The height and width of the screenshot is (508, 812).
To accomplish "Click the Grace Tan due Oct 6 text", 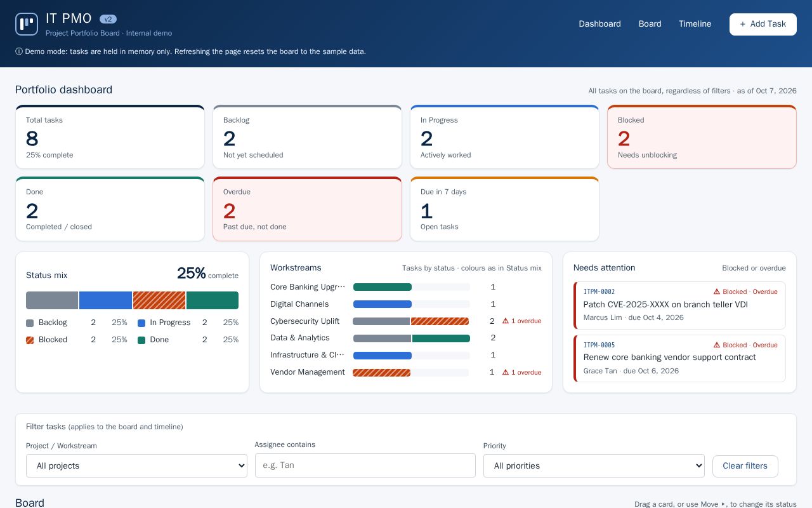I will (631, 371).
